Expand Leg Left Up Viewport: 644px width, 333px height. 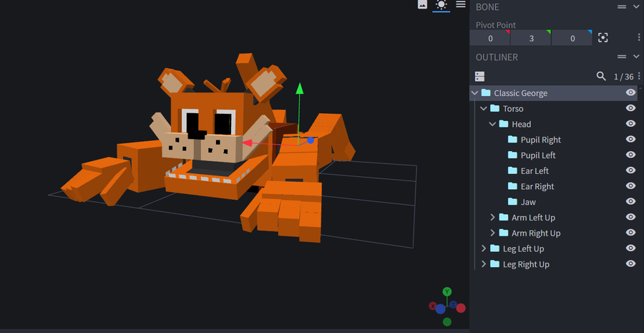(484, 248)
